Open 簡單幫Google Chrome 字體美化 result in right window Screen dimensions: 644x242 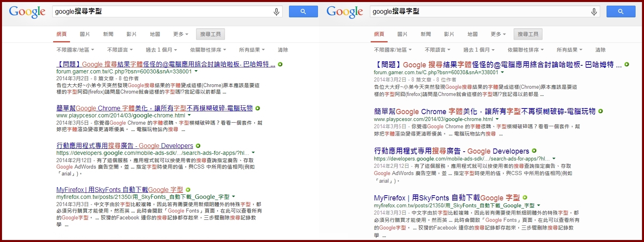(x=485, y=111)
